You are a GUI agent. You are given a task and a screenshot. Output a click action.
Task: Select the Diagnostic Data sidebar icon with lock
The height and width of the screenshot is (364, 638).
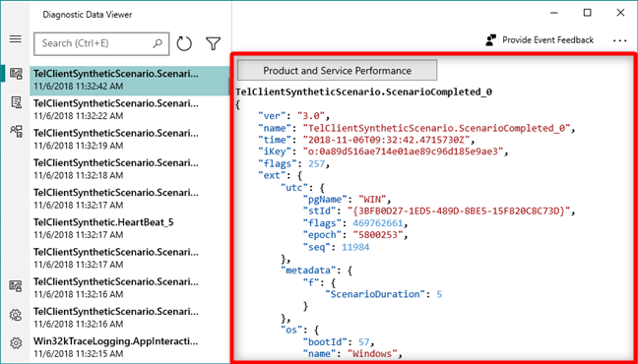(16, 73)
